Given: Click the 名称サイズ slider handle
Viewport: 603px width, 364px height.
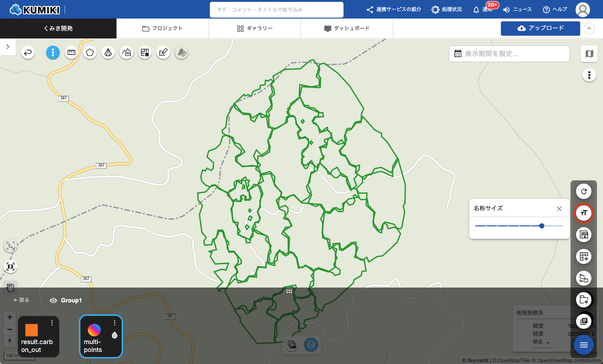Looking at the screenshot, I should (x=542, y=226).
